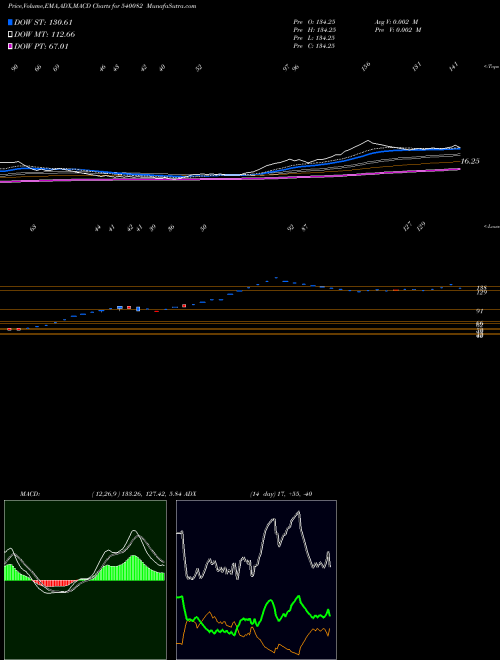
Task: Click the ADX (14 day) values text
Action: 281,494
